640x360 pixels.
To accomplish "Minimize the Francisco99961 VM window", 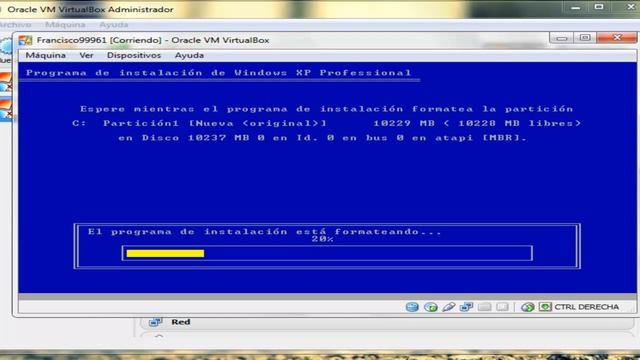I will [x=562, y=38].
